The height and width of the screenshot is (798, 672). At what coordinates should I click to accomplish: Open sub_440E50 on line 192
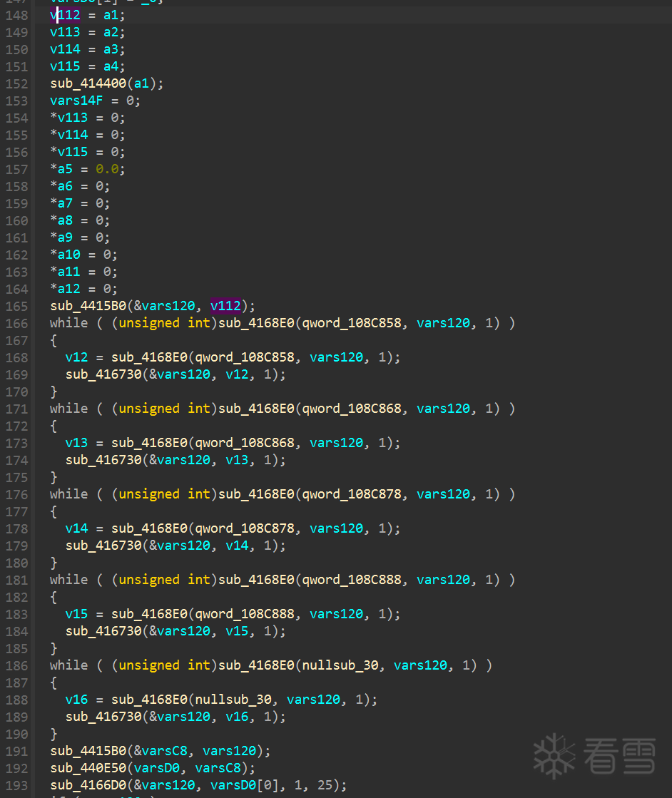click(x=88, y=768)
